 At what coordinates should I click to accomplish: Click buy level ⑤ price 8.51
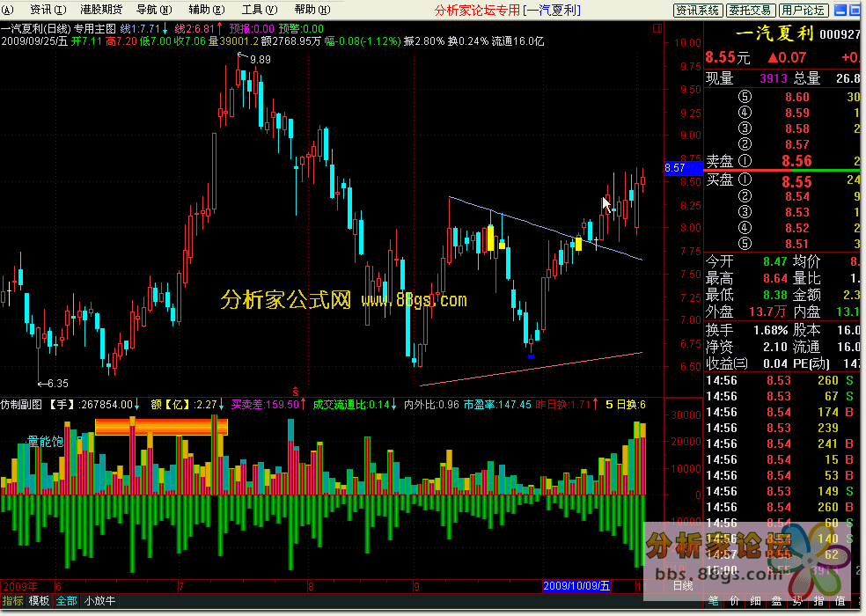[x=797, y=244]
